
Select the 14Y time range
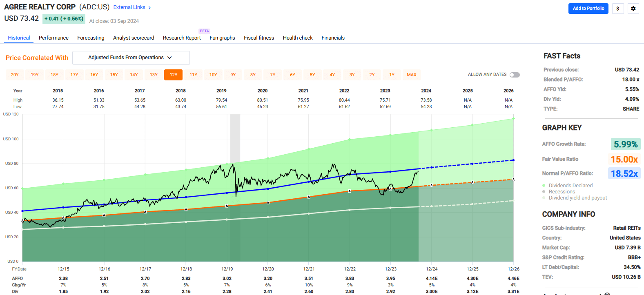click(x=134, y=75)
